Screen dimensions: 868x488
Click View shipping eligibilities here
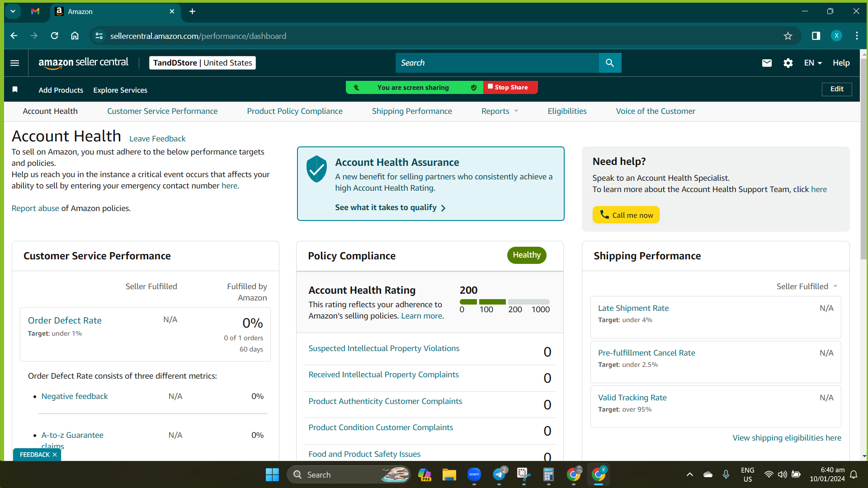[787, 438]
